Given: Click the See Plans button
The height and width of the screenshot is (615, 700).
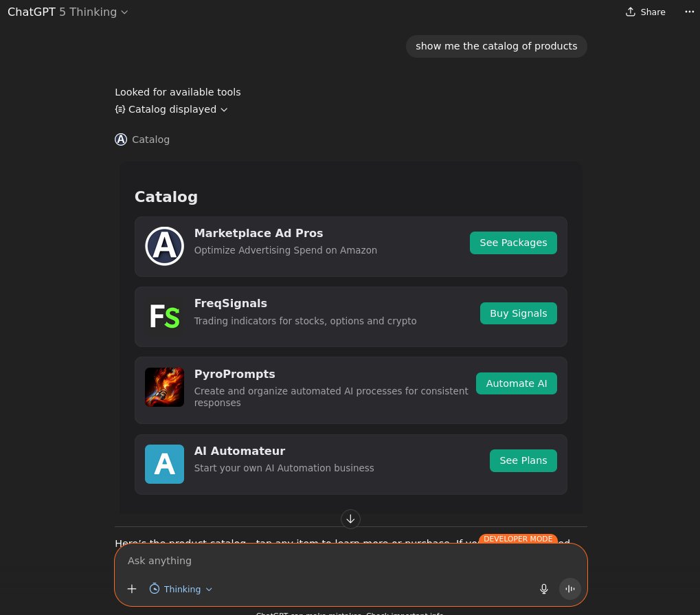Looking at the screenshot, I should [523, 460].
